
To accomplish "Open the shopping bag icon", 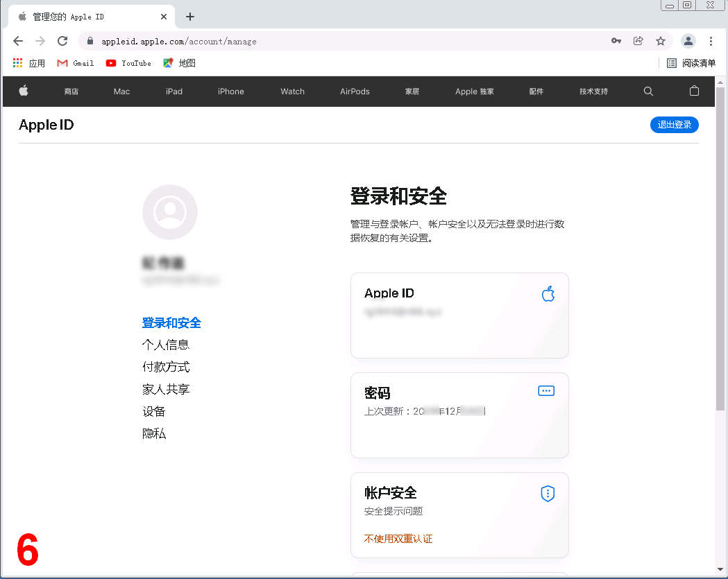I will 694,91.
